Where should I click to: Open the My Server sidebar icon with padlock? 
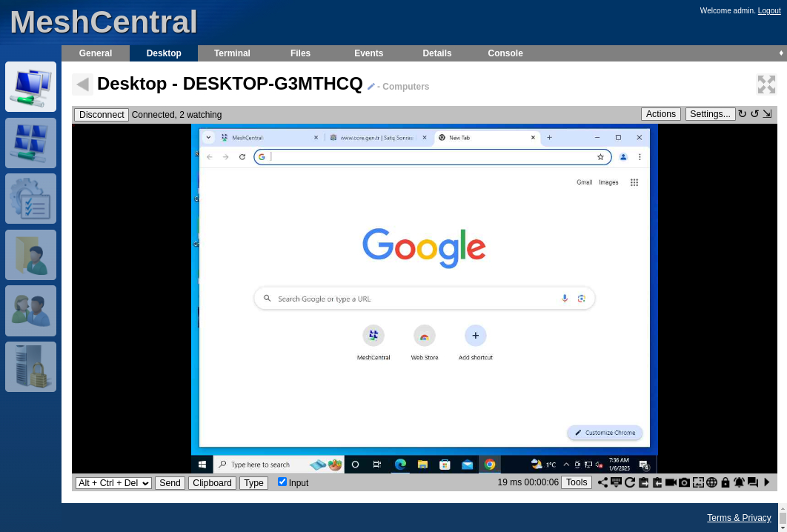pos(30,367)
